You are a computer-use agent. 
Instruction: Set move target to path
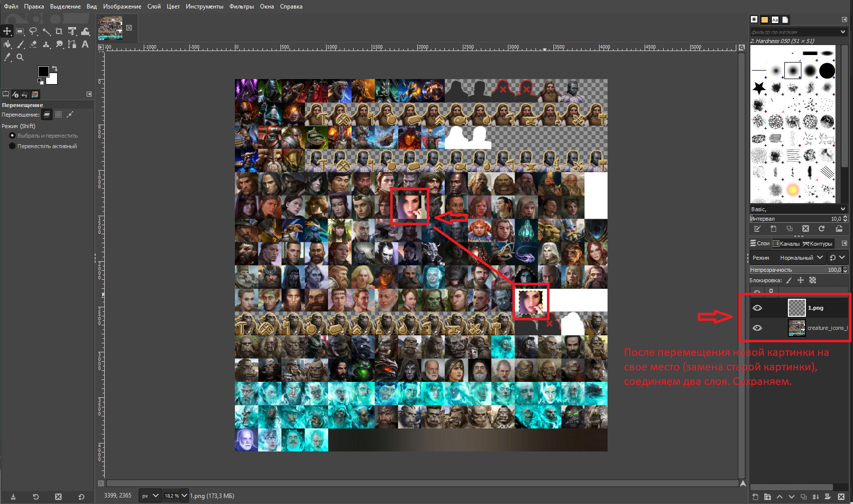click(x=70, y=115)
